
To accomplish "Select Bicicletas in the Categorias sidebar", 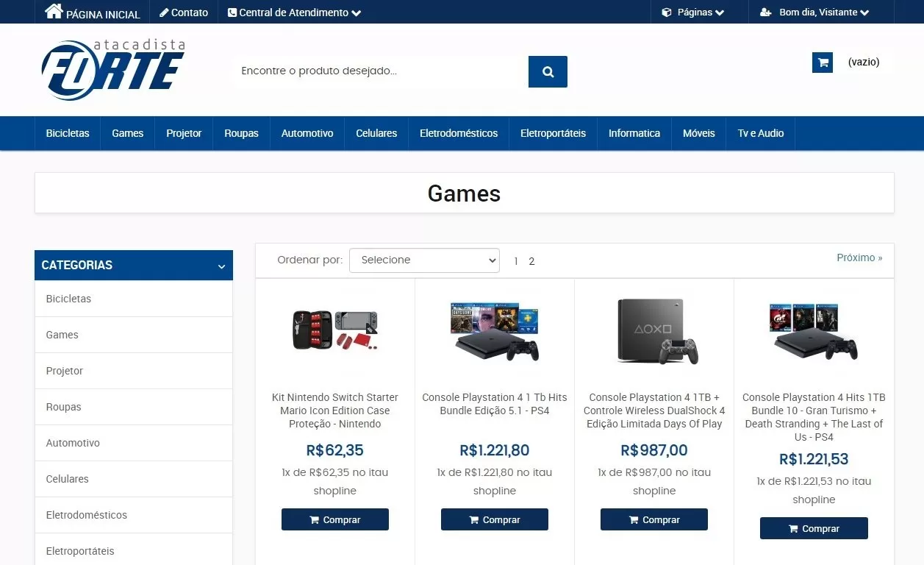I will click(x=134, y=299).
